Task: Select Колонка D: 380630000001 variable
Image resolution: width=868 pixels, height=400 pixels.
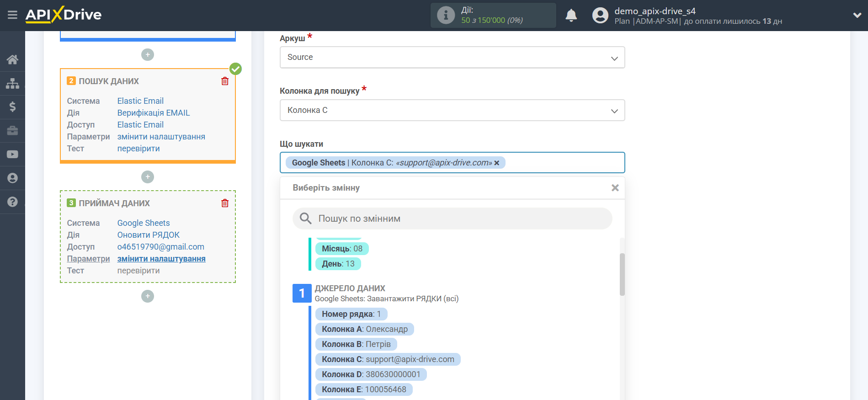Action: [371, 374]
